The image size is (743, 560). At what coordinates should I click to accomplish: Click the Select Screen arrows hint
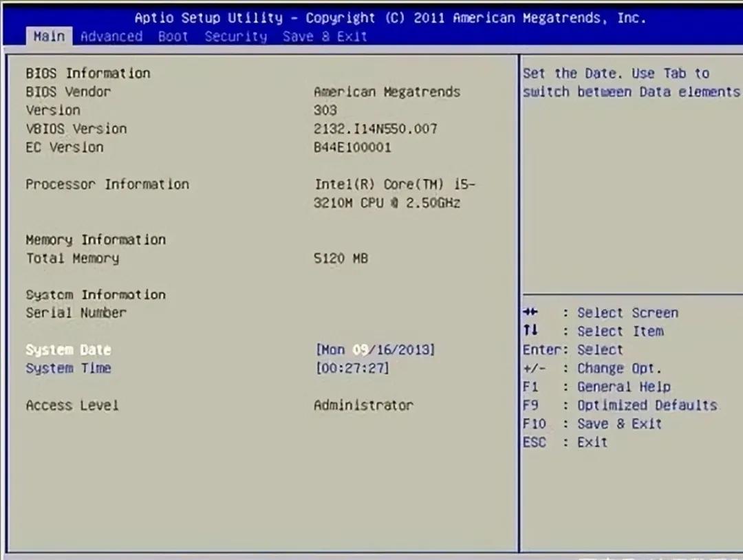point(601,313)
